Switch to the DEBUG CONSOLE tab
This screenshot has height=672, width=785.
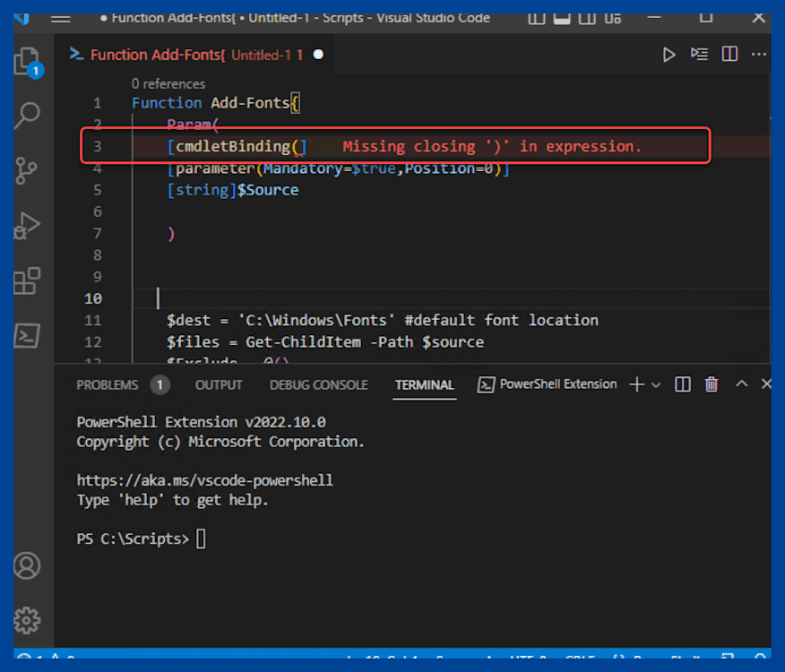tap(319, 385)
